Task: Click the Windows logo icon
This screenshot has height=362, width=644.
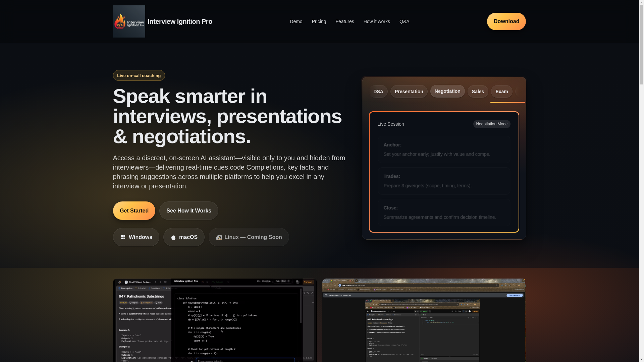Action: [x=123, y=237]
